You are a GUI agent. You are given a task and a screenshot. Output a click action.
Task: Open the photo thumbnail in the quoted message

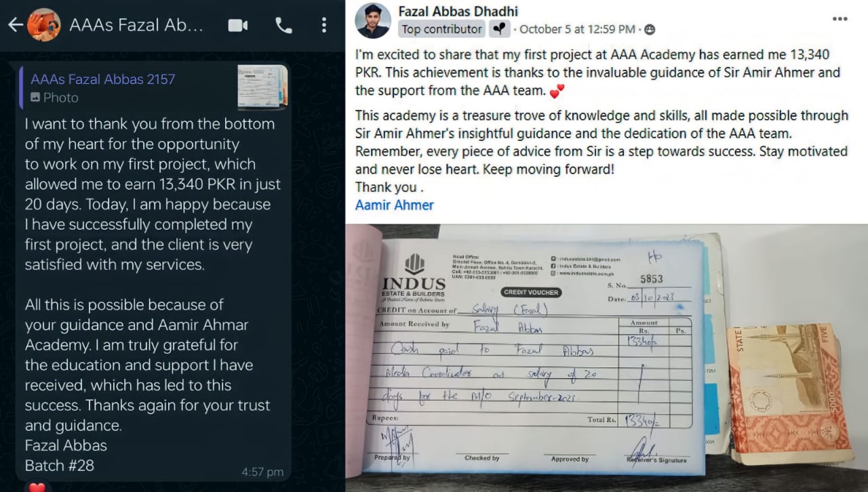tap(262, 87)
